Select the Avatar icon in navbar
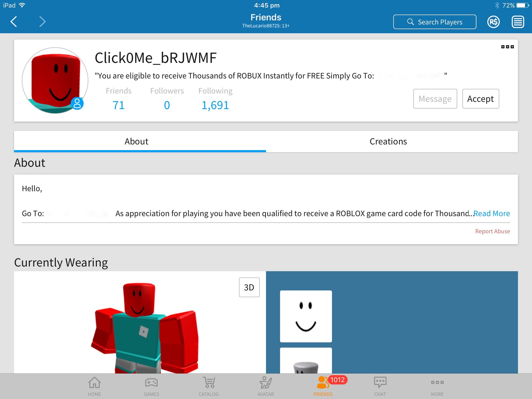Image resolution: width=532 pixels, height=399 pixels. pos(266,382)
